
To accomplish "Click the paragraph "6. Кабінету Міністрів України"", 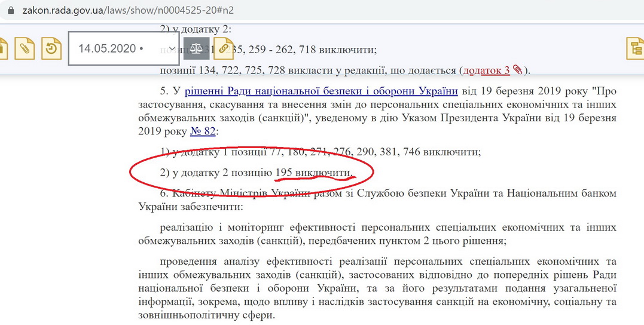I will pos(377,200).
